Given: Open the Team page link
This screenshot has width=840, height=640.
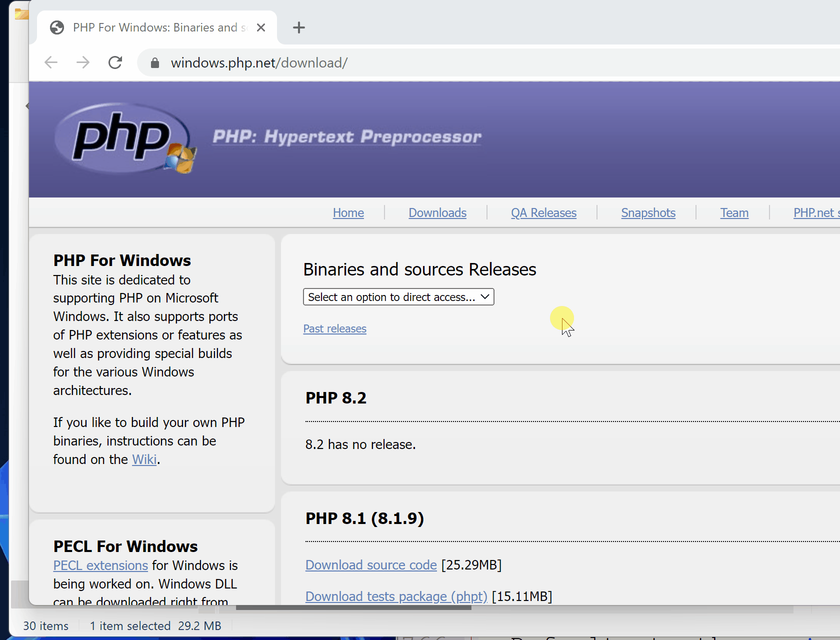Looking at the screenshot, I should pyautogui.click(x=734, y=213).
